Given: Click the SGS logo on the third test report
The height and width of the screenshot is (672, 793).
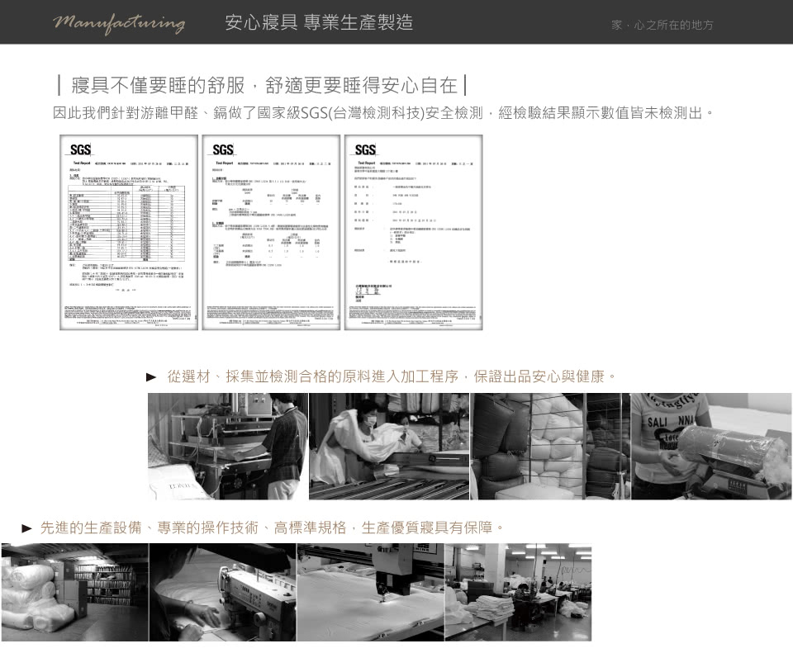Looking at the screenshot, I should coord(365,150).
